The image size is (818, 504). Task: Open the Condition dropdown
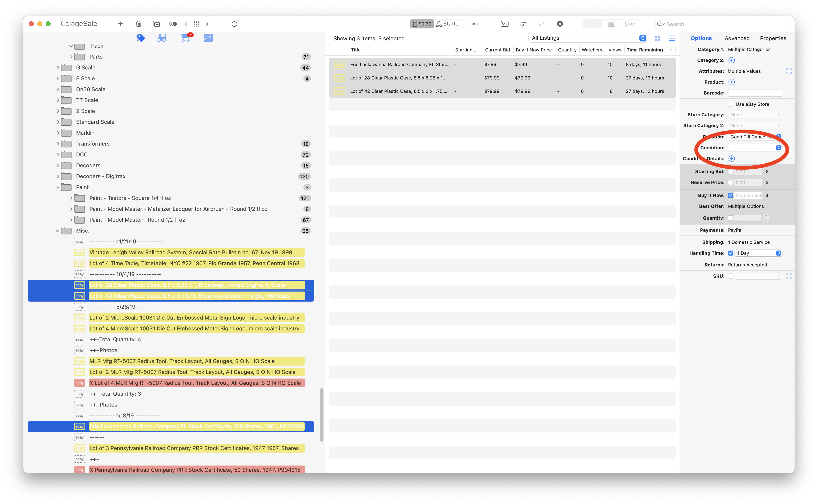[x=754, y=148]
